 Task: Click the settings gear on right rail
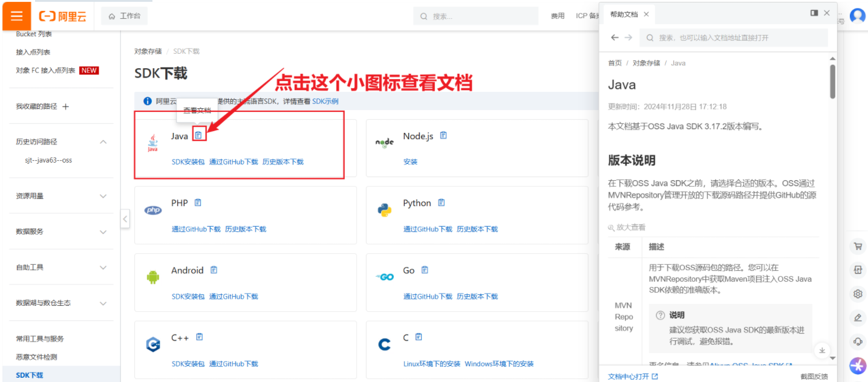(x=857, y=294)
